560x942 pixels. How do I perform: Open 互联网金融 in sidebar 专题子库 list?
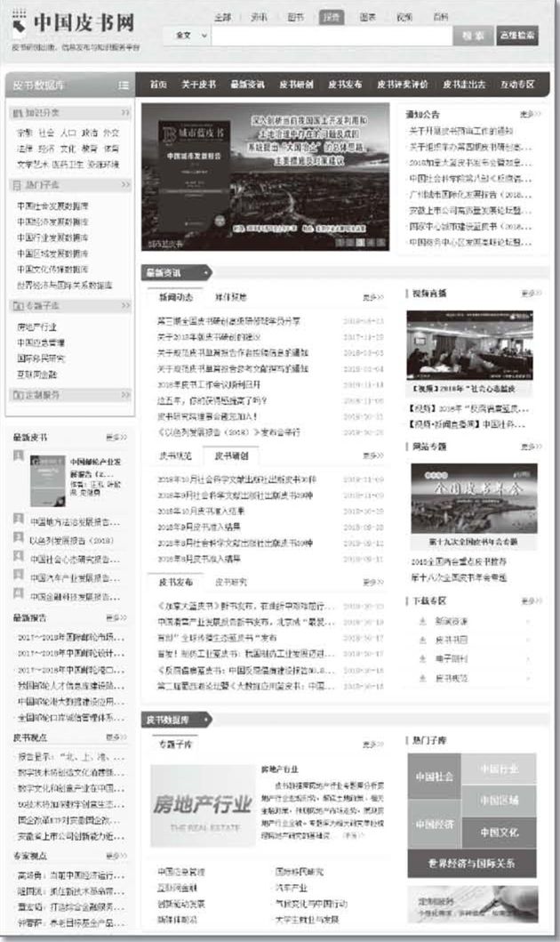[36, 374]
